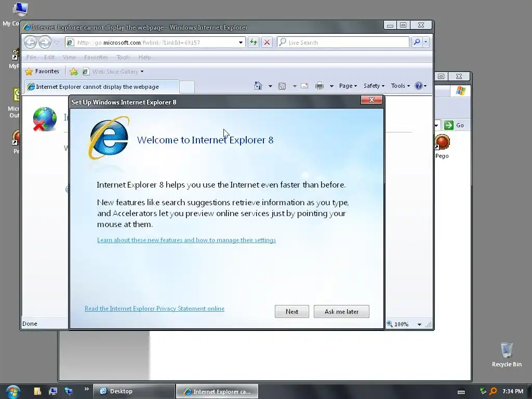Open the search provider options dropdown

[426, 42]
